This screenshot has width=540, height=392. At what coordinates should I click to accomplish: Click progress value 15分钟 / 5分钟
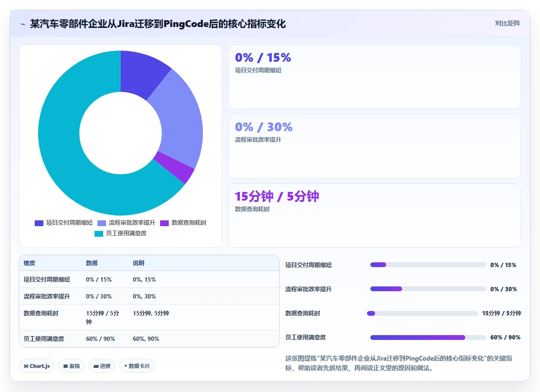(501, 313)
